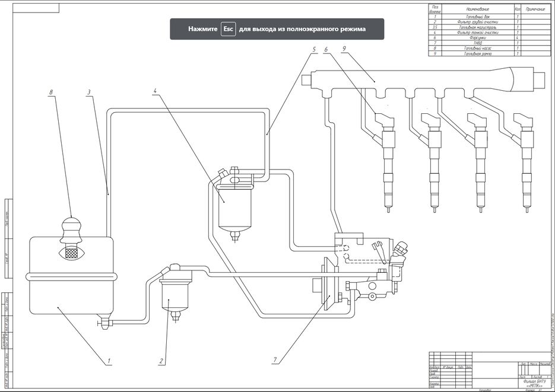Click the 'Примечание' table column header
This screenshot has height=392, width=555.
[534, 9]
